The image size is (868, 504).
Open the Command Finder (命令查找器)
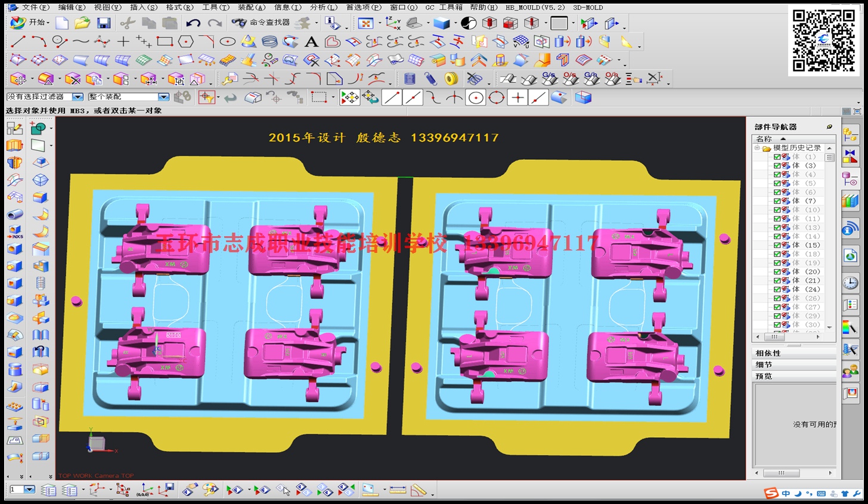coord(261,23)
